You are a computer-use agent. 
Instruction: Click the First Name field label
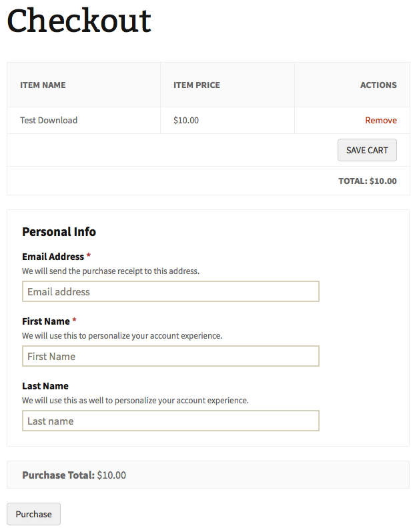(45, 321)
